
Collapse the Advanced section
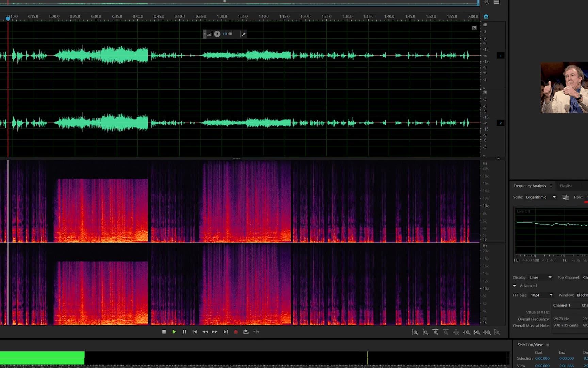(515, 286)
